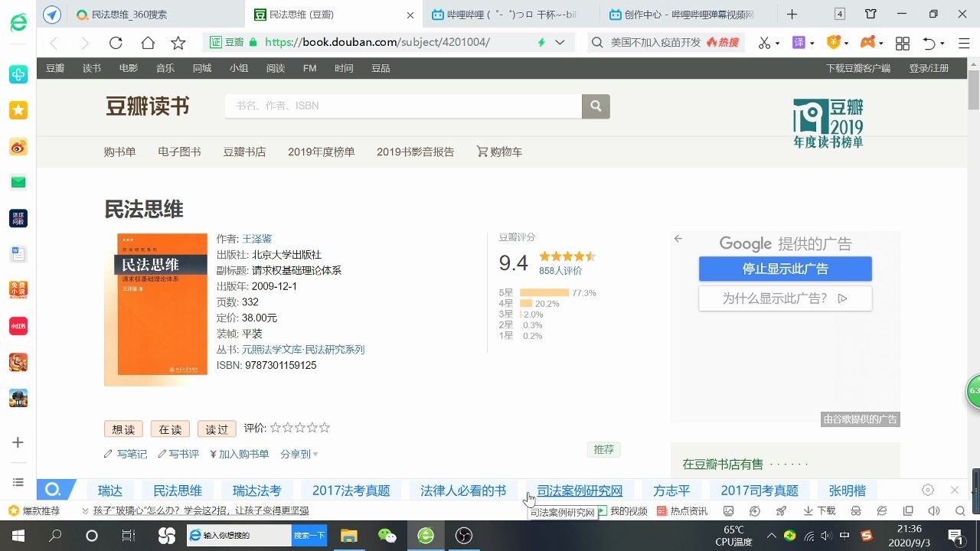Open the Weibo sidebar icon
Image resolution: width=980 pixels, height=551 pixels.
point(18,147)
